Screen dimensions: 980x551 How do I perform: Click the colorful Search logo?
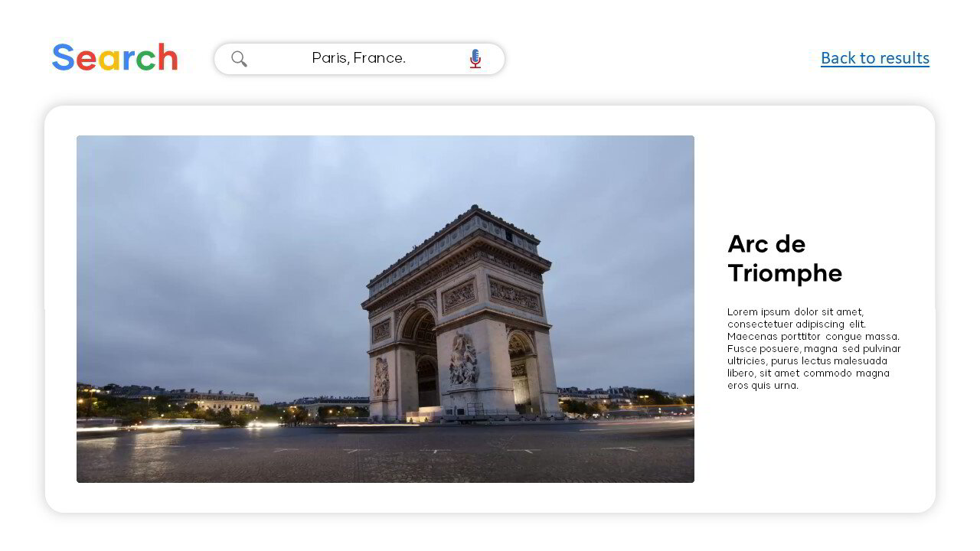pos(115,58)
